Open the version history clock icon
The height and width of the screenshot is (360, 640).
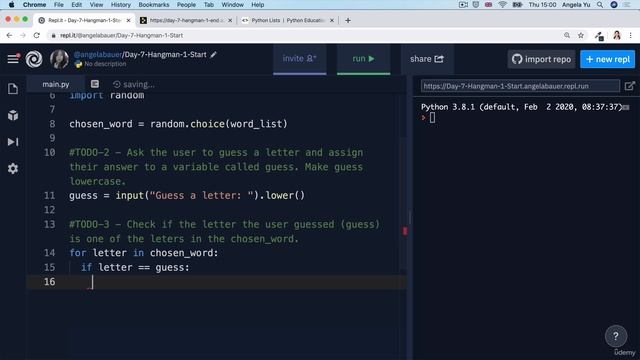tap(117, 84)
